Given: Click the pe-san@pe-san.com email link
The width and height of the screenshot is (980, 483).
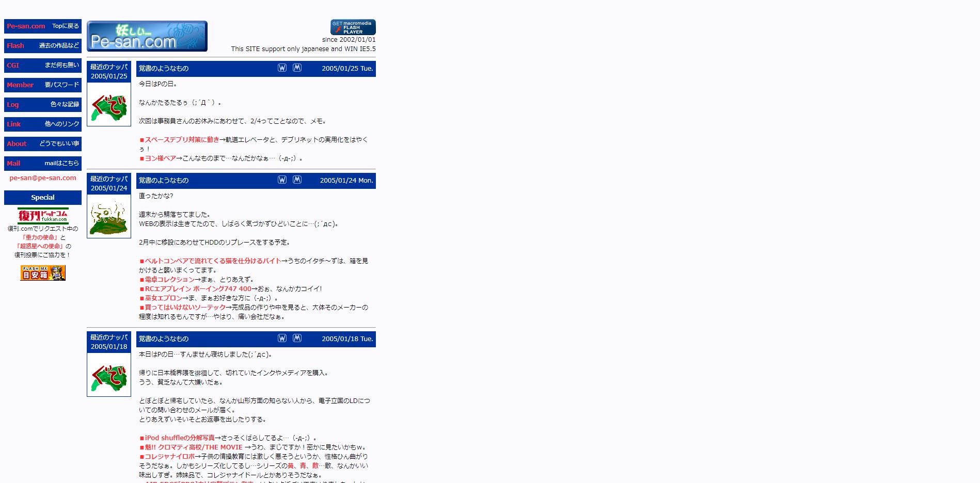Looking at the screenshot, I should point(43,178).
